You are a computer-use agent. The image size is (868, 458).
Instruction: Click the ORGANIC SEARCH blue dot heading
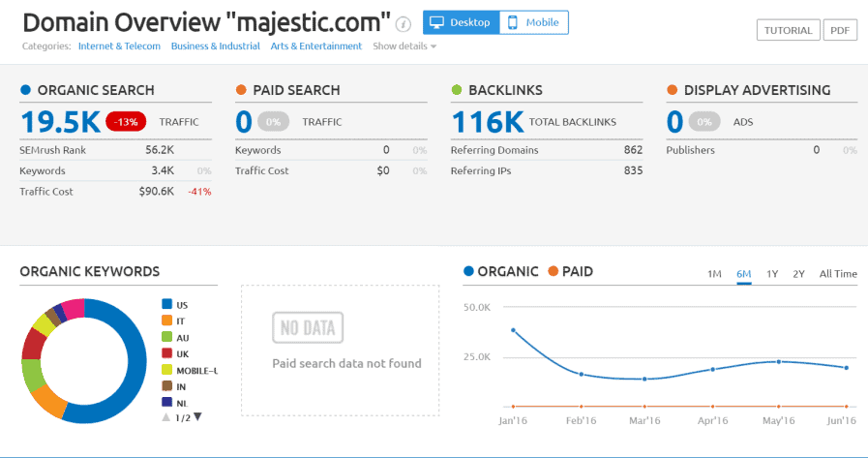[x=87, y=90]
